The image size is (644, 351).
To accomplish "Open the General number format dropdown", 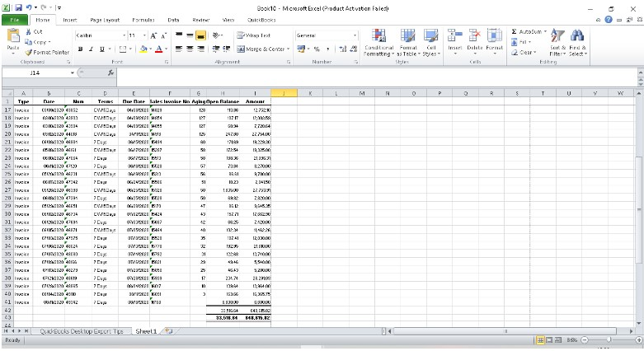I will point(355,35).
